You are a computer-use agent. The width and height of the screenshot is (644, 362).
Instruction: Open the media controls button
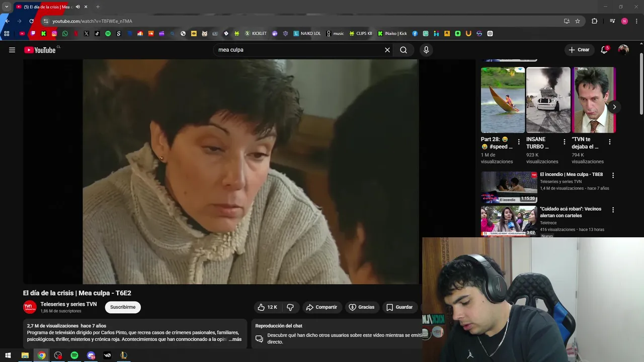(x=612, y=21)
